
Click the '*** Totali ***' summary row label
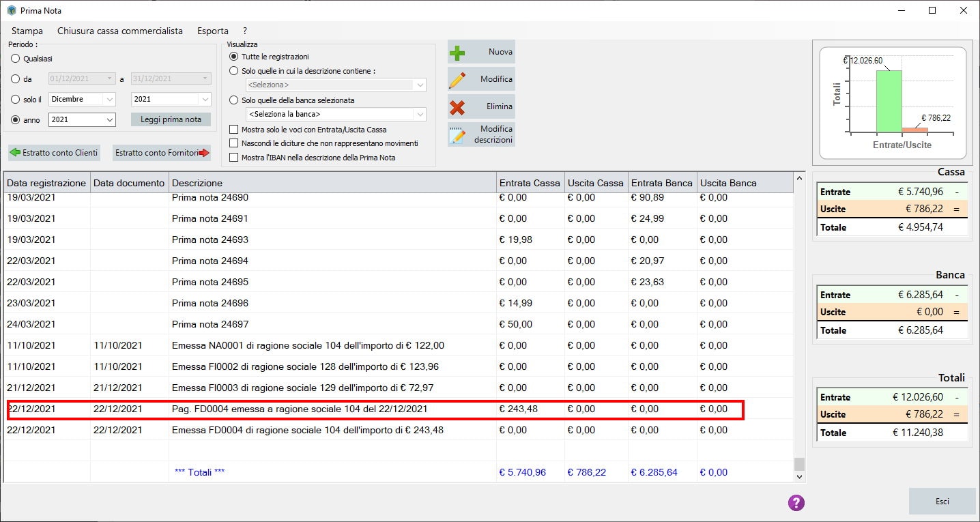pyautogui.click(x=199, y=472)
